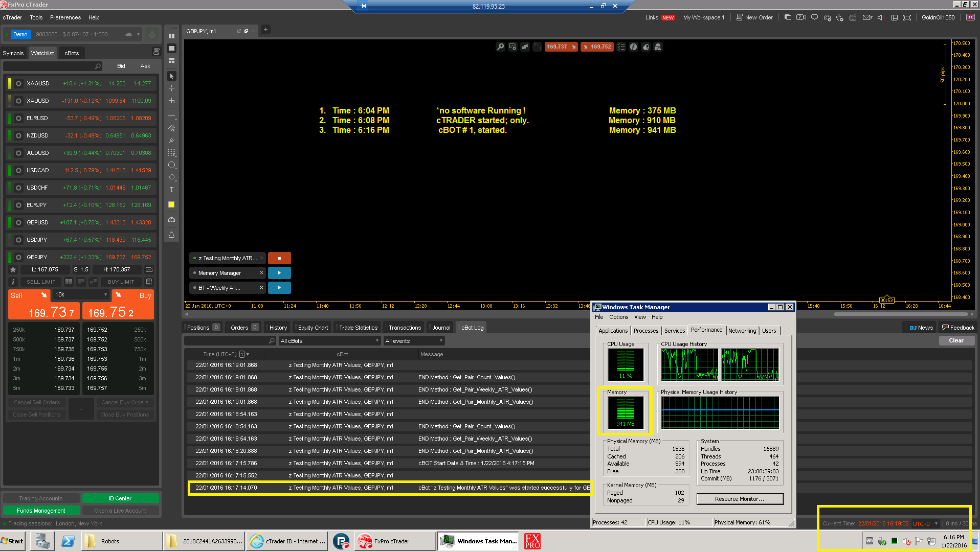
Task: Open chart indicators candlestick icon
Action: [525, 47]
